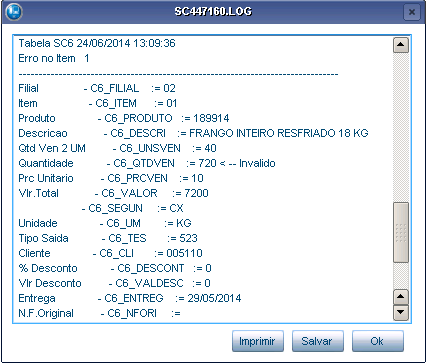The height and width of the screenshot is (363, 429).
Task: Click the C6_VALOR 7200 line
Action: point(113,193)
